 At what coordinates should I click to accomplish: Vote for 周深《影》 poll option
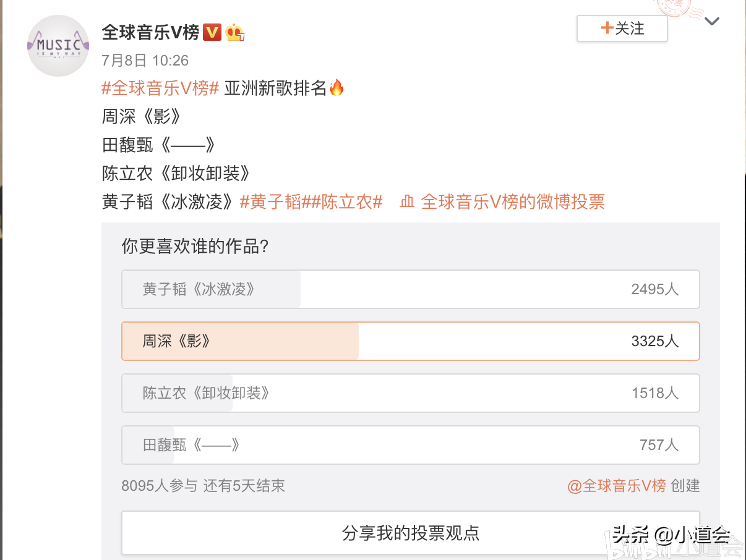click(410, 341)
